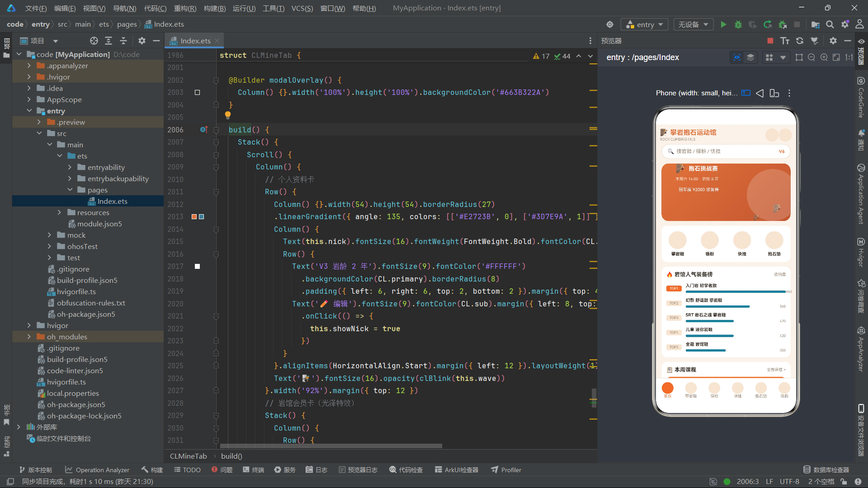This screenshot has width=868, height=488.
Task: Open IDE settings gear in main toolbar
Action: tap(845, 24)
